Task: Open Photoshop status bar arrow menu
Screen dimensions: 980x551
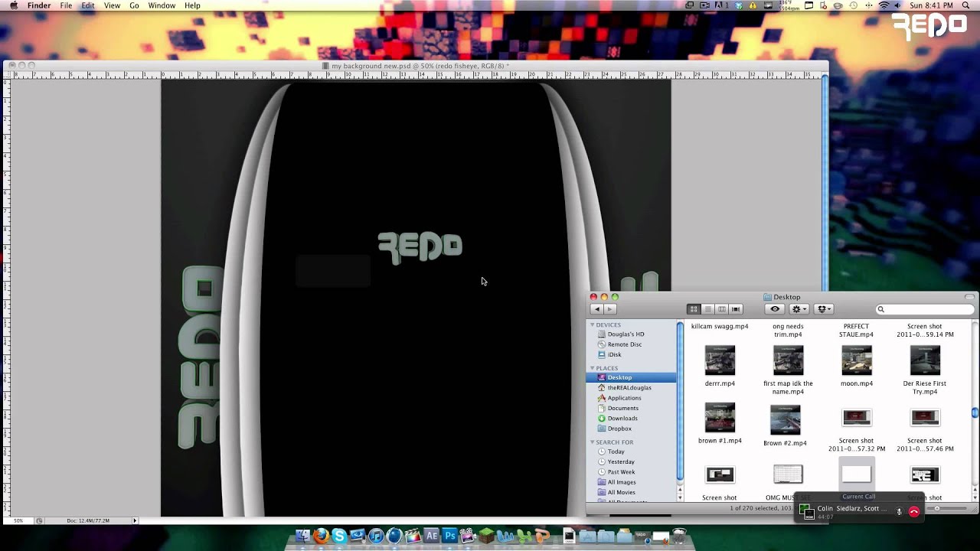Action: click(x=135, y=520)
